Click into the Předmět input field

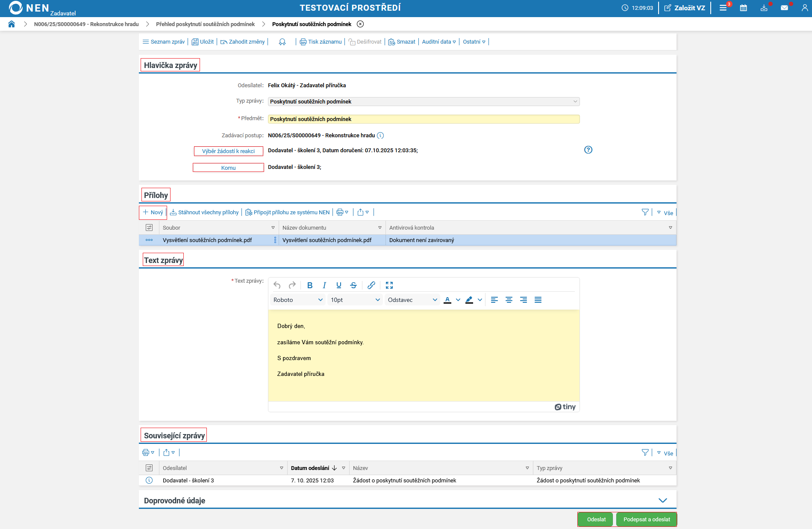pos(424,119)
